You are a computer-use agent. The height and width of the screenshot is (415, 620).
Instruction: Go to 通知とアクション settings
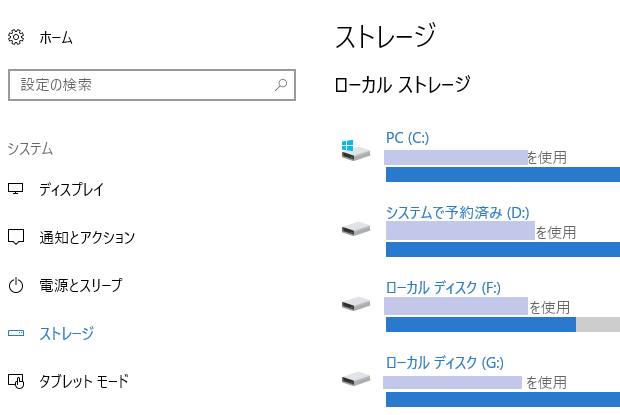87,237
